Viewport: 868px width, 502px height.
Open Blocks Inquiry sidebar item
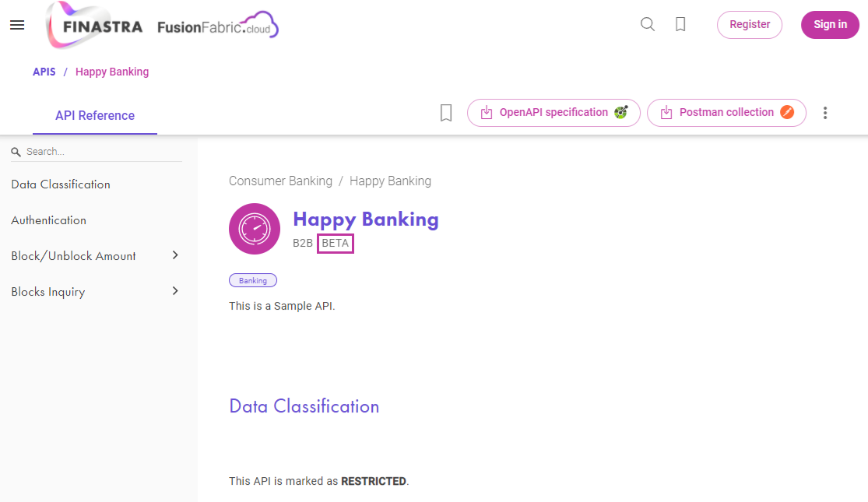coord(48,292)
